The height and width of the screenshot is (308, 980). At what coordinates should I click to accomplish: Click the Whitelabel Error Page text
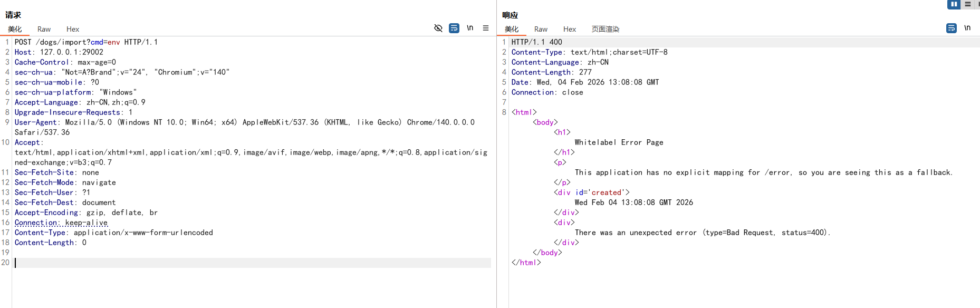(619, 142)
